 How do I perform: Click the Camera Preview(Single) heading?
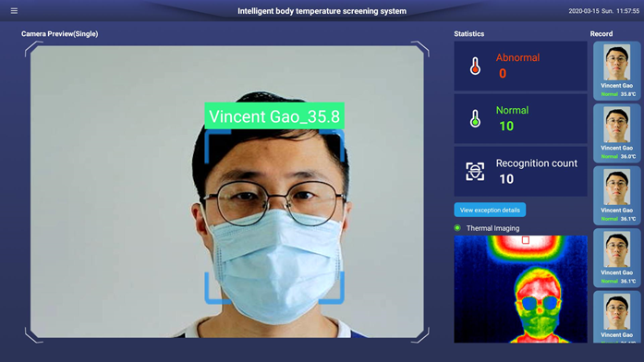59,33
